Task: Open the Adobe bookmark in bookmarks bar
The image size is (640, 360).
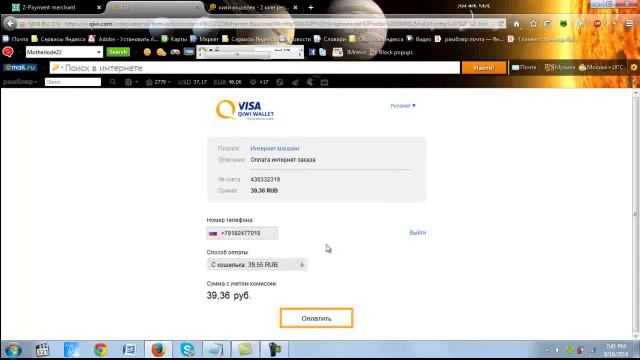Action: [123, 39]
